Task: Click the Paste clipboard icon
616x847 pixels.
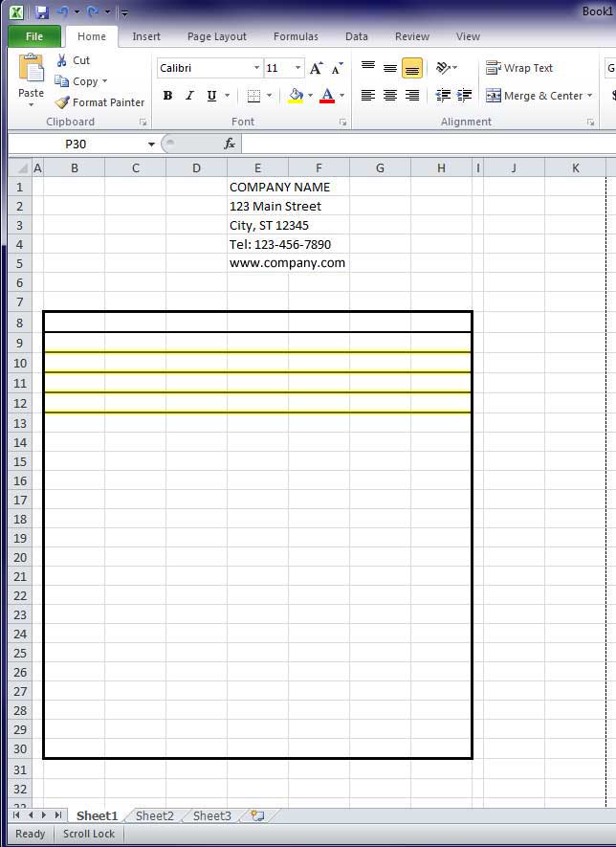Action: click(x=32, y=69)
